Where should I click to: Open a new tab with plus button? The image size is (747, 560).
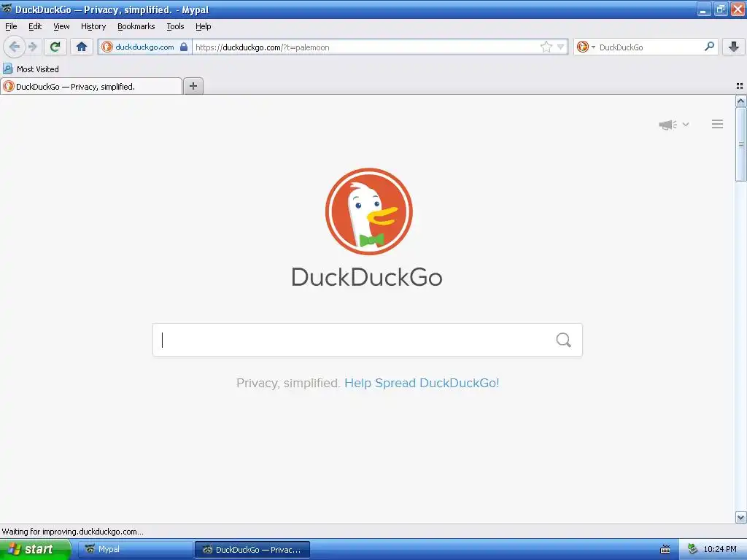(x=193, y=86)
